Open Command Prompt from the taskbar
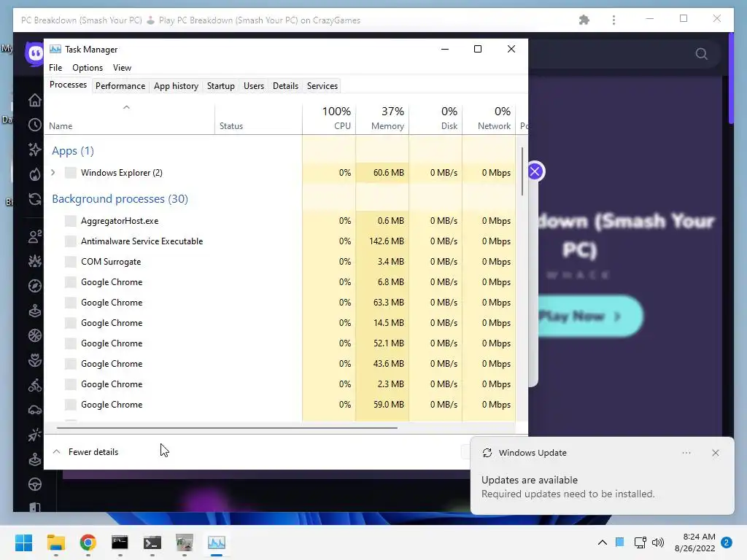747x560 pixels. (120, 542)
